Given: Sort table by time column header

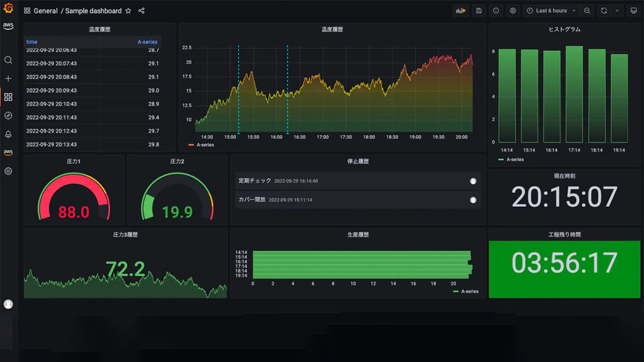Looking at the screenshot, I should [x=31, y=42].
